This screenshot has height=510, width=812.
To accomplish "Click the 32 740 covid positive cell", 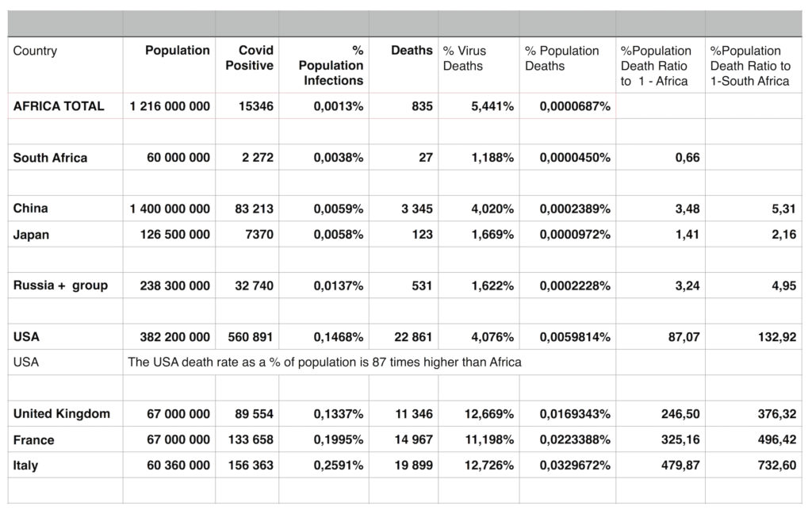I will 247,286.
